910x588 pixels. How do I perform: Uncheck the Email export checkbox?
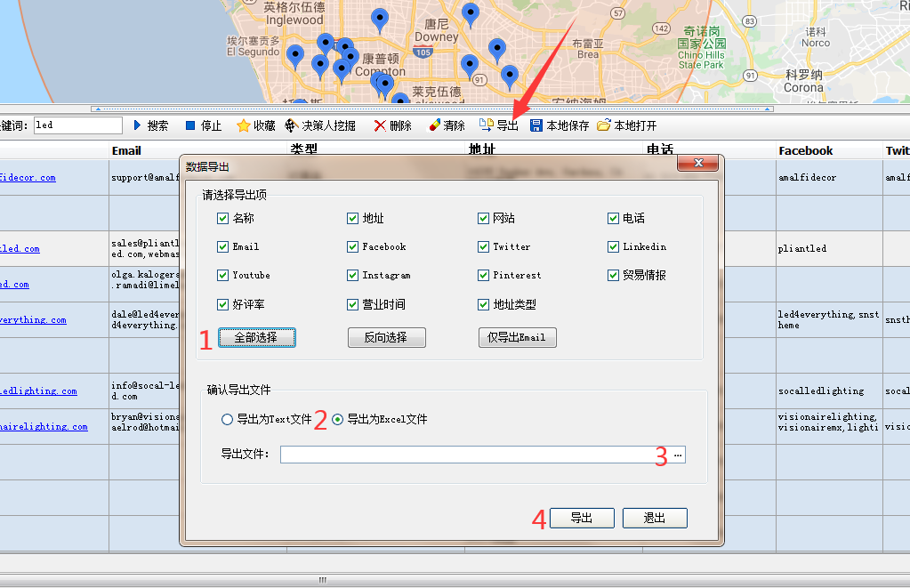[x=223, y=247]
